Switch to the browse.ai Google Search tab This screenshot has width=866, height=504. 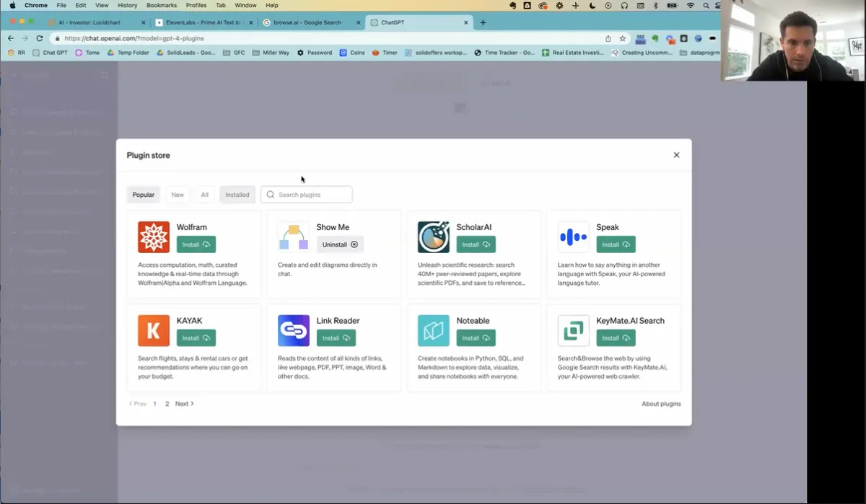pos(310,22)
